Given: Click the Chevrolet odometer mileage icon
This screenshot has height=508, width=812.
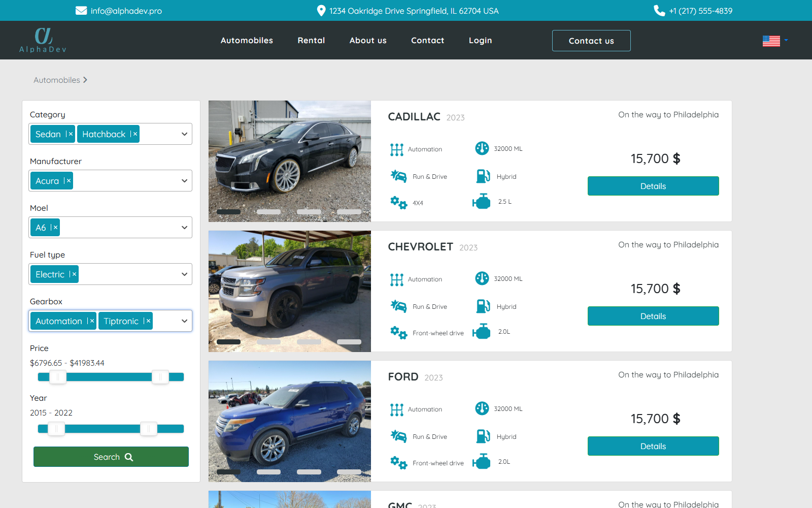Looking at the screenshot, I should coord(482,278).
